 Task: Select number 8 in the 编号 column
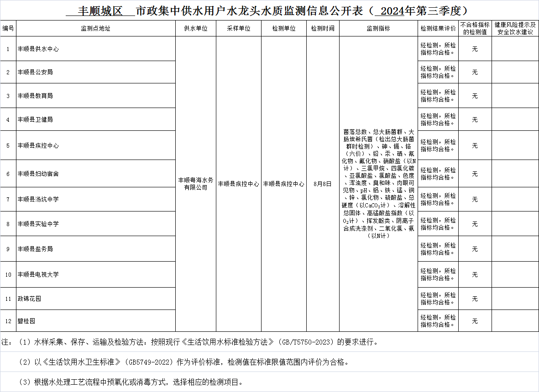click(8, 224)
